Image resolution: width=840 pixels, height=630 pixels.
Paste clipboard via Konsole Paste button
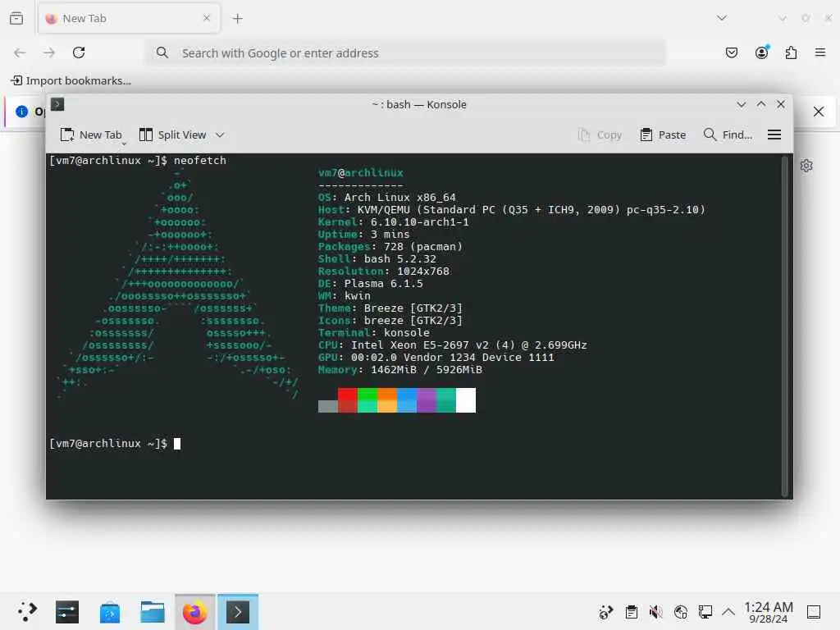663,135
